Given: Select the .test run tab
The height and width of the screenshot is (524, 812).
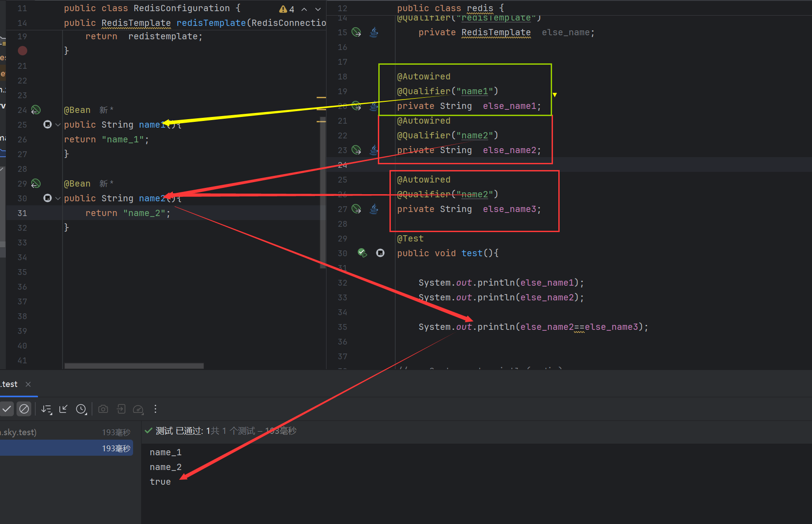Looking at the screenshot, I should pyautogui.click(x=10, y=384).
